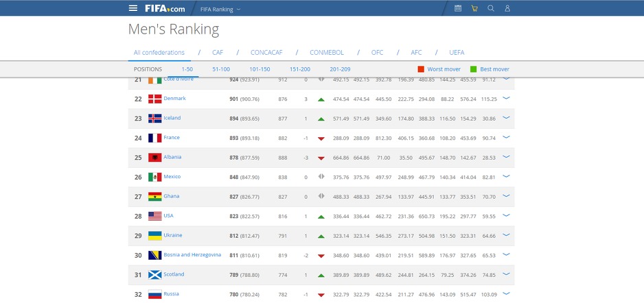Switch to the CONCACAF tab
This screenshot has width=644, height=303.
266,53
